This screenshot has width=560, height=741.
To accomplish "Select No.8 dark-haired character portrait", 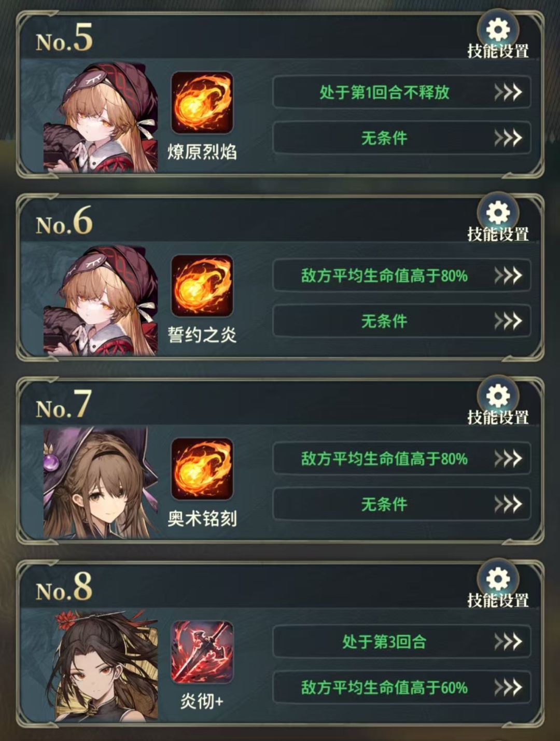I will pos(106,666).
